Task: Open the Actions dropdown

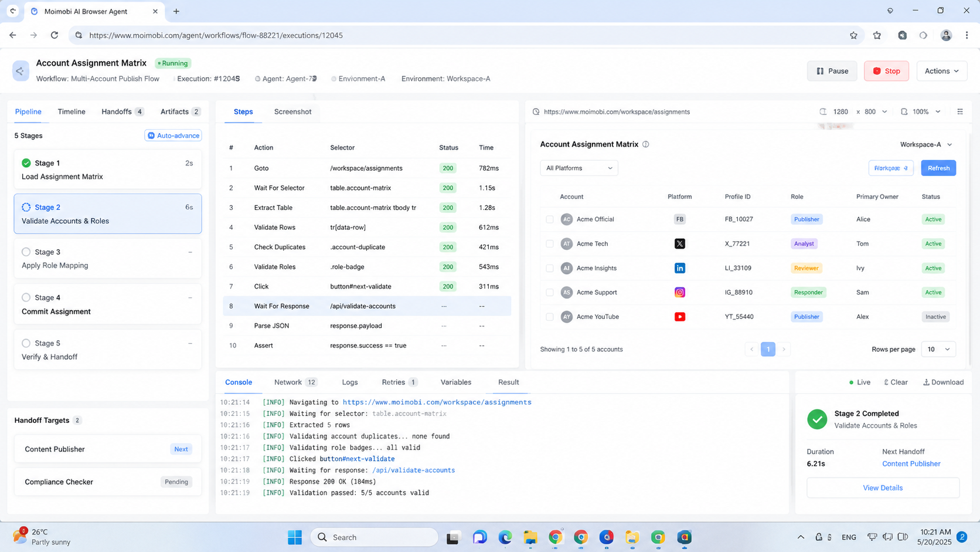Action: 942,71
